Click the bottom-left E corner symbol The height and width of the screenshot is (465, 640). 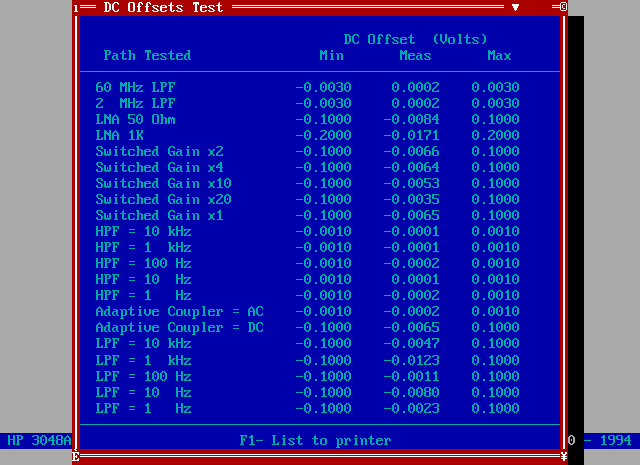[x=76, y=456]
